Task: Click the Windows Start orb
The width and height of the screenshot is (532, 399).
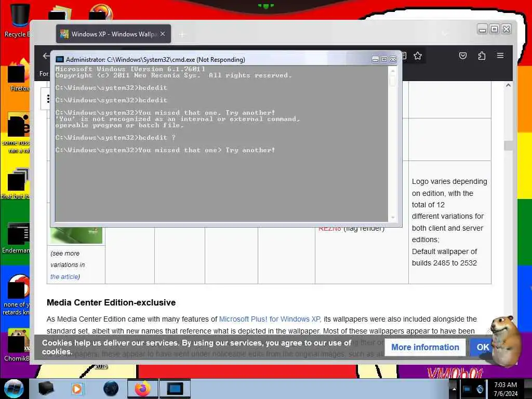Action: 14,389
